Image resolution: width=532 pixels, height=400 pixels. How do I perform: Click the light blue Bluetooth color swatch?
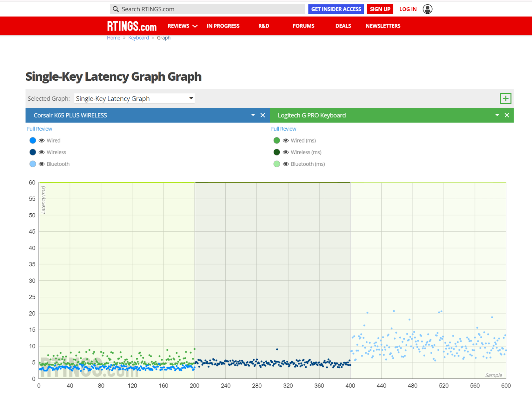(33, 164)
